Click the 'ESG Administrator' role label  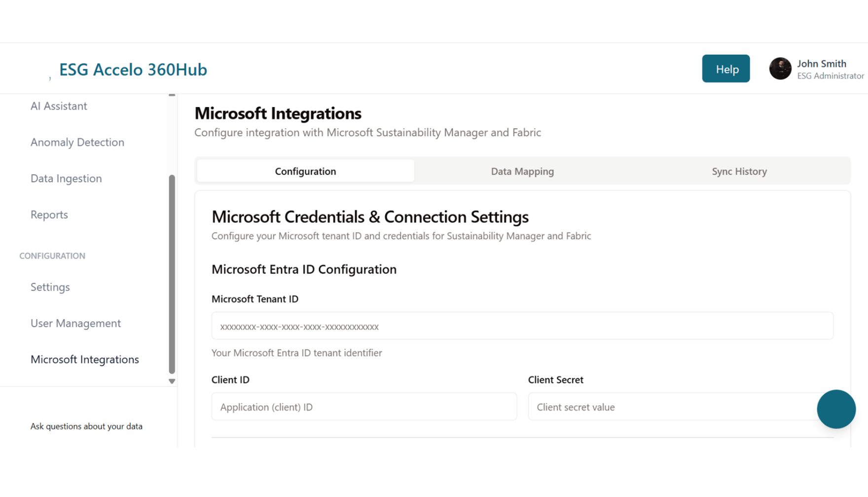(831, 76)
